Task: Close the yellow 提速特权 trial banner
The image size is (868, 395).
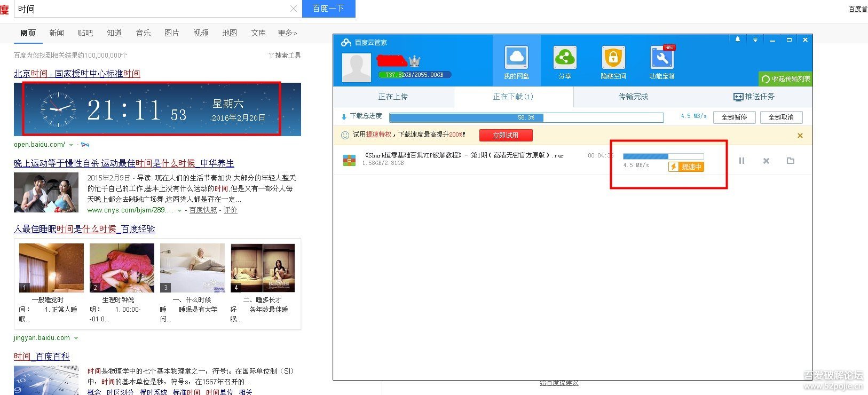Action: [800, 136]
